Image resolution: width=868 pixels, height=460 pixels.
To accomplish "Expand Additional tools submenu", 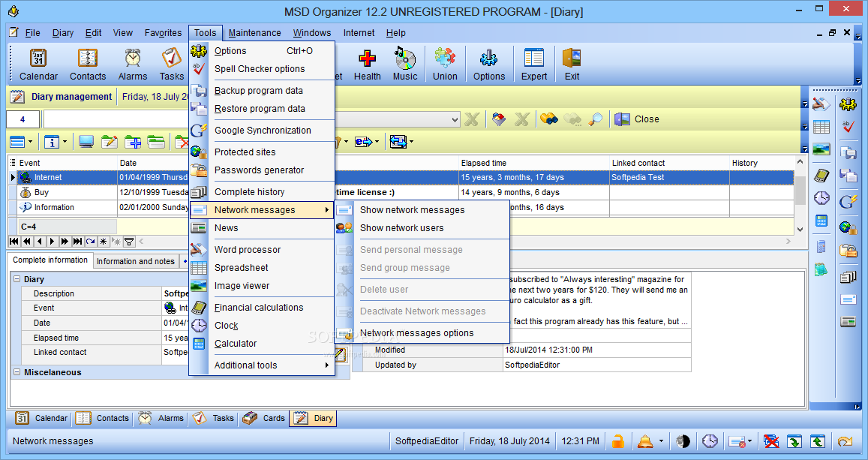I will point(263,365).
